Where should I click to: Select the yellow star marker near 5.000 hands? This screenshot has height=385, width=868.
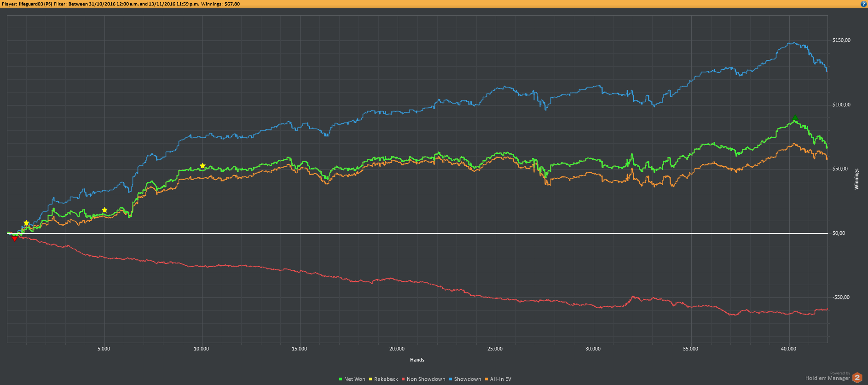(104, 210)
